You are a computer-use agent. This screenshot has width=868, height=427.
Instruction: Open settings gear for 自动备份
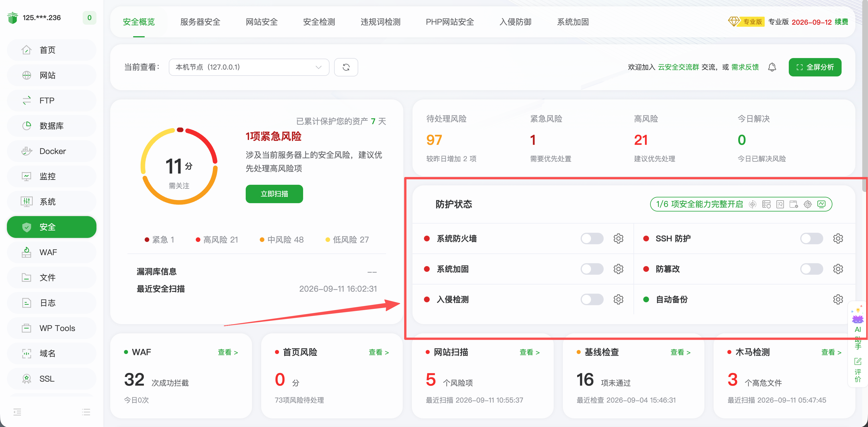838,299
